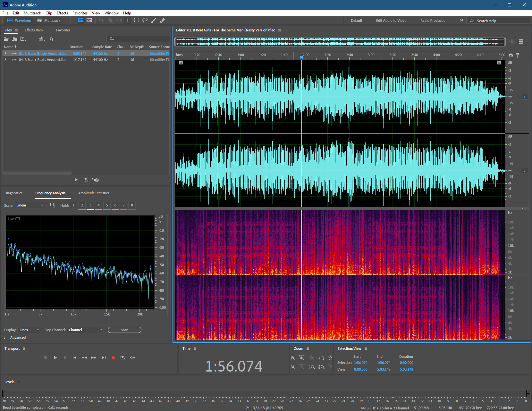Click the pin icon beside the timeline ruler
The height and width of the screenshot is (411, 532).
tap(518, 55)
